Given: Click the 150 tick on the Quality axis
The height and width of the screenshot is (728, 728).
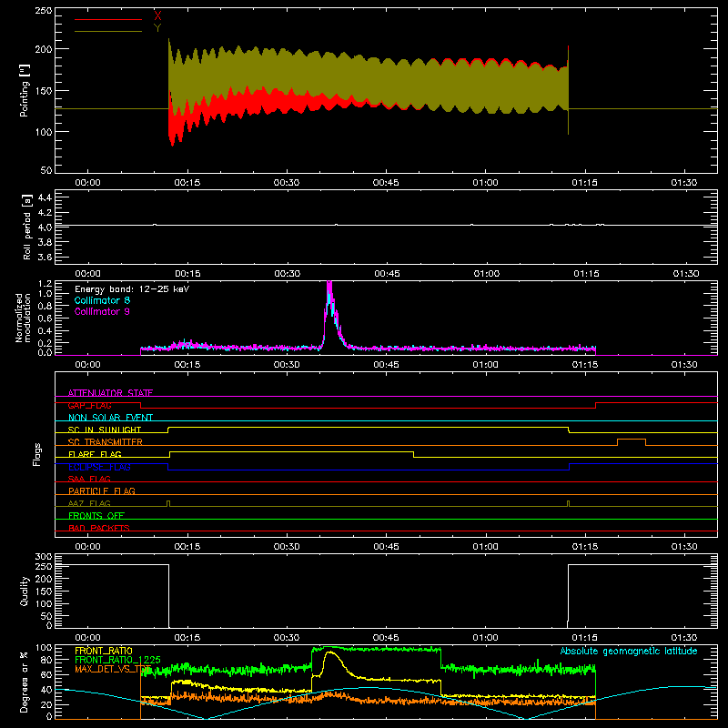Looking at the screenshot, I should (44, 591).
